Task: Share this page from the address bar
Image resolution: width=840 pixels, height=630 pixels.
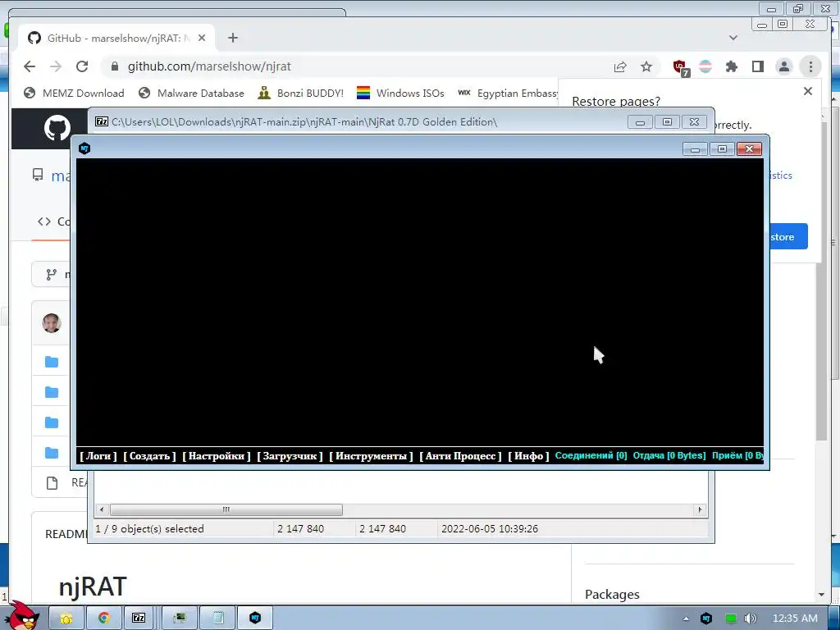Action: click(x=620, y=66)
